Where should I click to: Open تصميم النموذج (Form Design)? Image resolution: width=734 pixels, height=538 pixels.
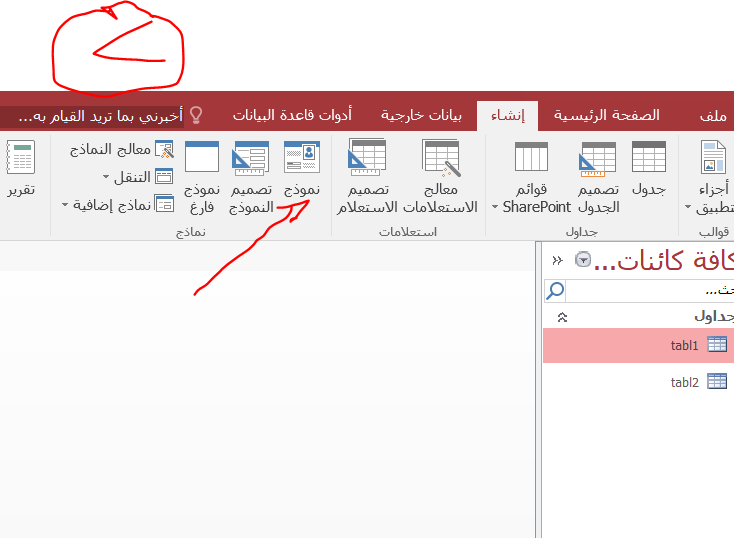pos(251,177)
